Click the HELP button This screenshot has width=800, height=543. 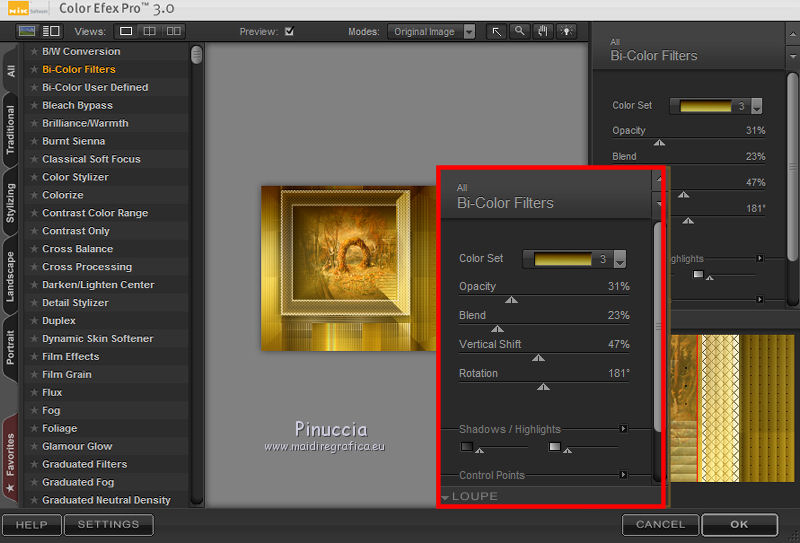point(32,525)
